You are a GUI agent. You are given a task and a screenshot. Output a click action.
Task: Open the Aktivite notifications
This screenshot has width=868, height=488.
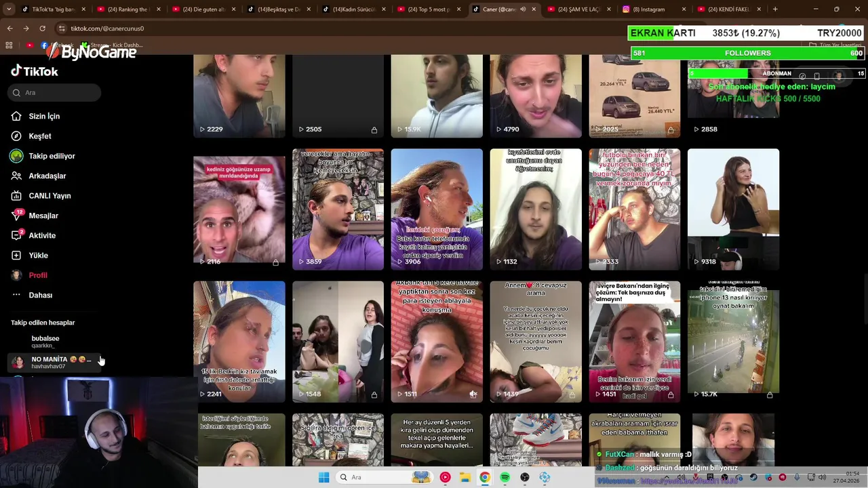(x=33, y=236)
